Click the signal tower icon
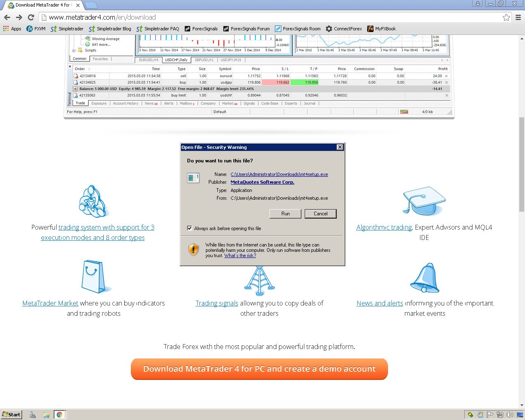 tap(259, 281)
